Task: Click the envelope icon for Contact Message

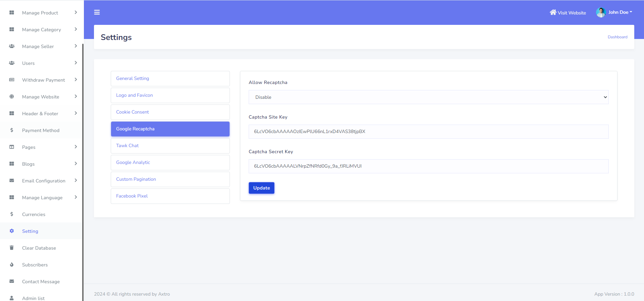Action: pos(12,282)
